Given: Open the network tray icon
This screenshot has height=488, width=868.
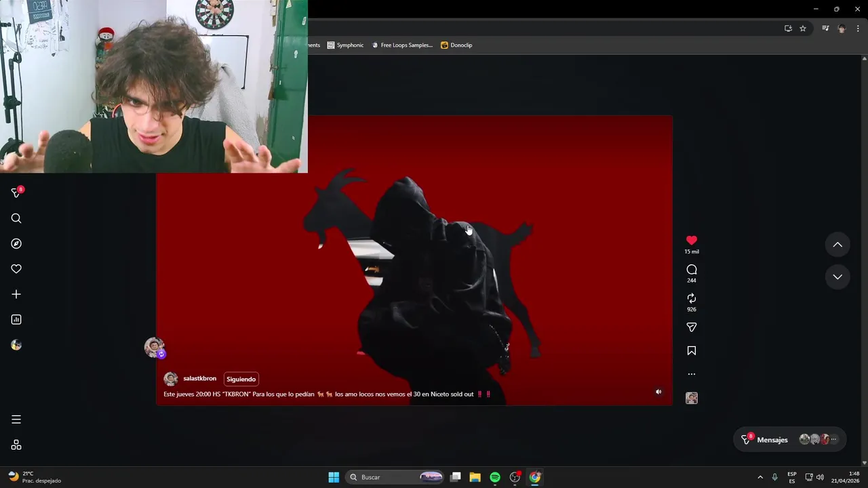Looking at the screenshot, I should pos(809,477).
